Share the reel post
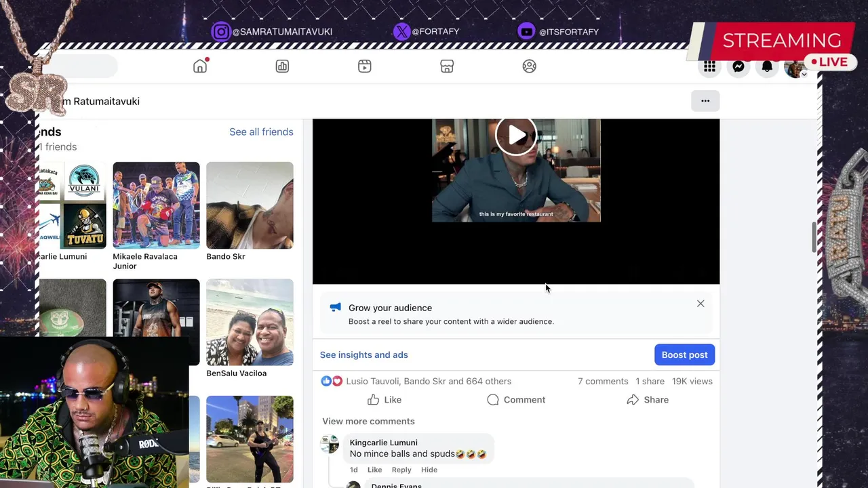This screenshot has height=488, width=868. click(x=648, y=400)
